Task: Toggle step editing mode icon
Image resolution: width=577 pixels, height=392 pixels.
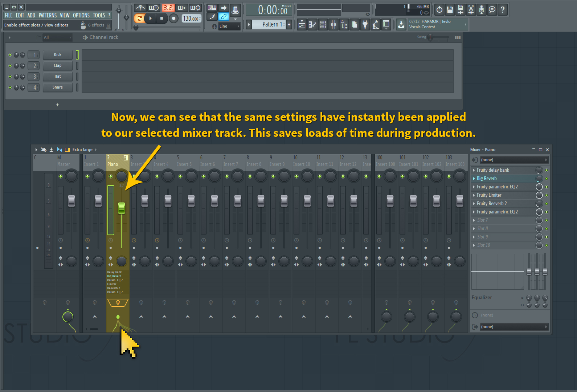Action: coord(212,16)
